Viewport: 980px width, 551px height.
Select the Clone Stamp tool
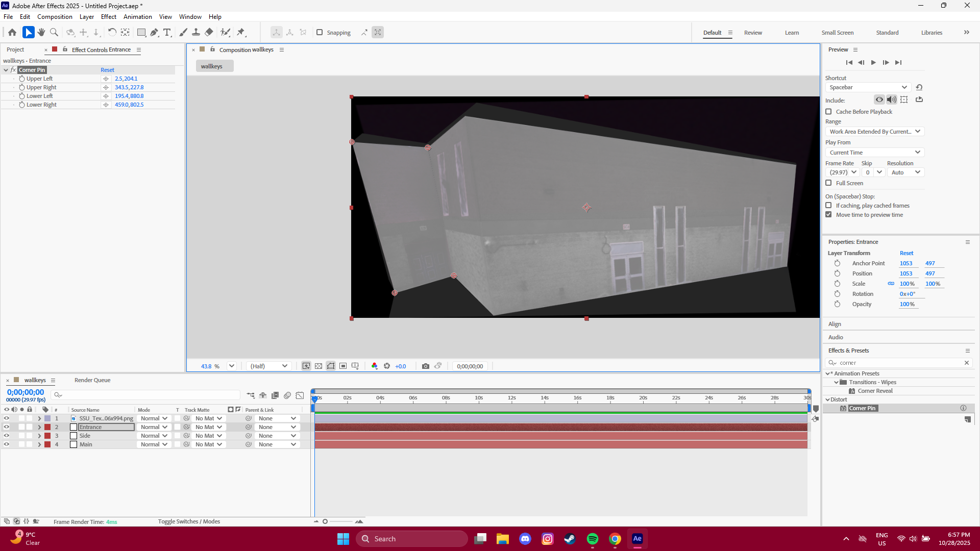[196, 32]
